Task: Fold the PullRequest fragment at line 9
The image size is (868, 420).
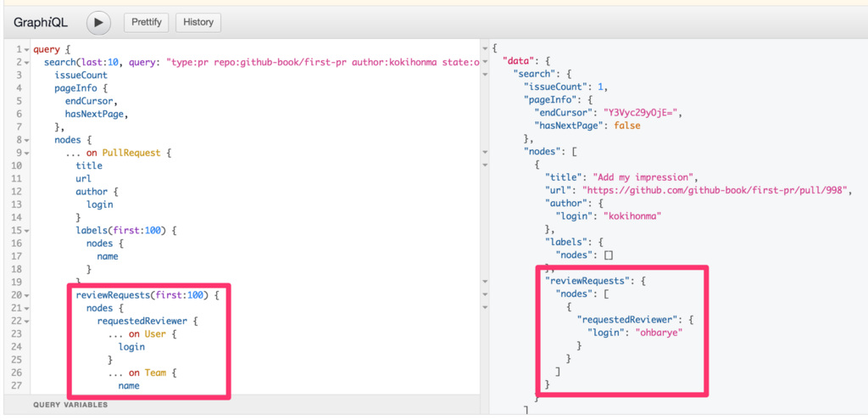Action: click(x=26, y=153)
